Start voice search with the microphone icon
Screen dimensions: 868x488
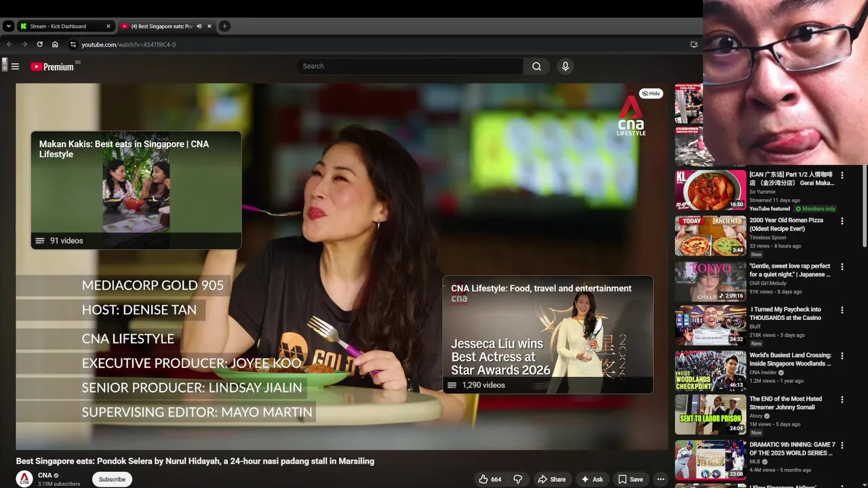[566, 66]
